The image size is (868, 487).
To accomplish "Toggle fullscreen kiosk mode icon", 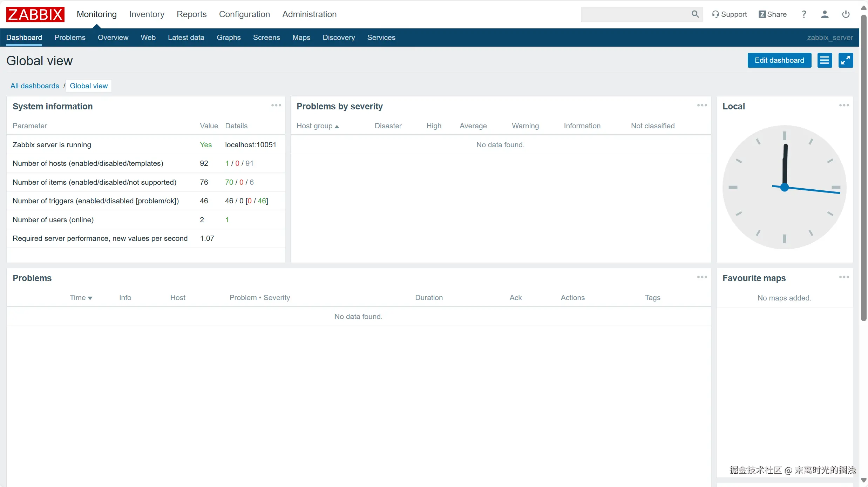I will point(846,60).
